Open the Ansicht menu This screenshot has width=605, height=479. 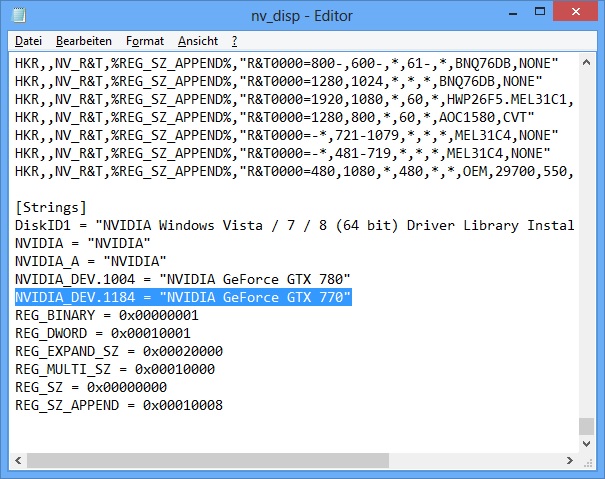198,41
